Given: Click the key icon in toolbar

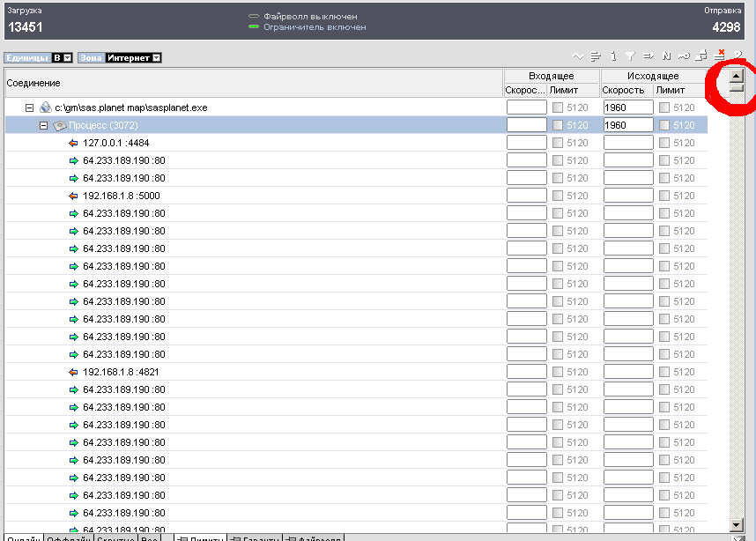Looking at the screenshot, I should click(684, 56).
